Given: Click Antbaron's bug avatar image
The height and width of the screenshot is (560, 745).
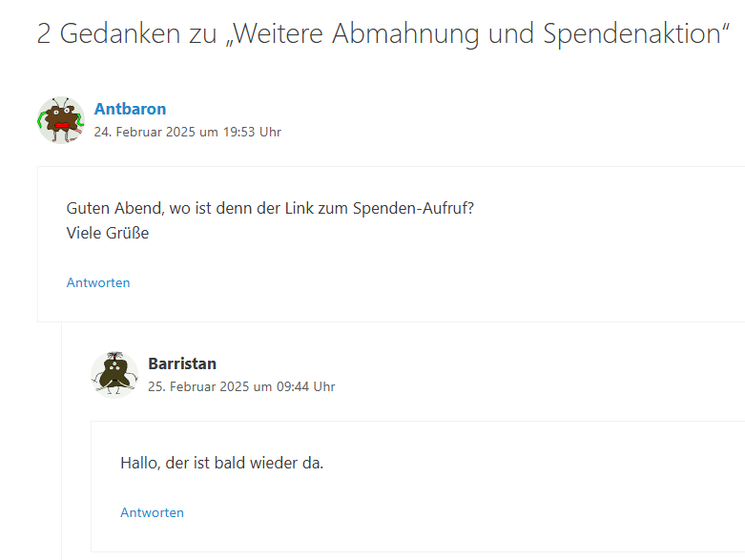Looking at the screenshot, I should (61, 120).
